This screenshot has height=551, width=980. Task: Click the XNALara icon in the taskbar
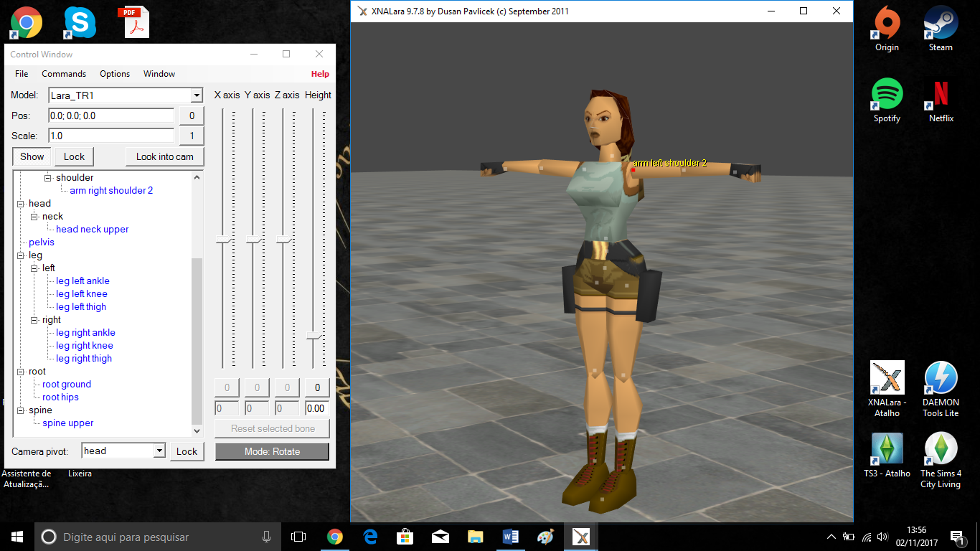pyautogui.click(x=580, y=536)
